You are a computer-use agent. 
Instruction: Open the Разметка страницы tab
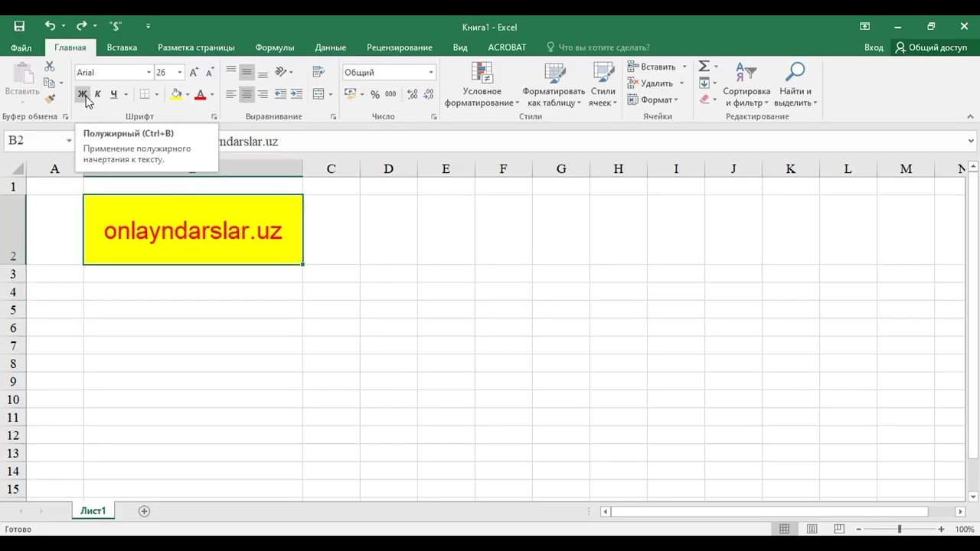(196, 47)
